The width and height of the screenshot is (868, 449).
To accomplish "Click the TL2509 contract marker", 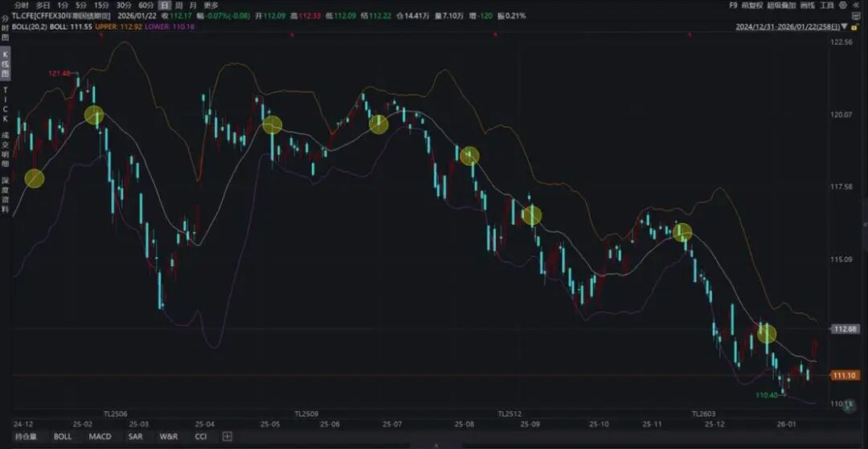I will click(x=306, y=414).
